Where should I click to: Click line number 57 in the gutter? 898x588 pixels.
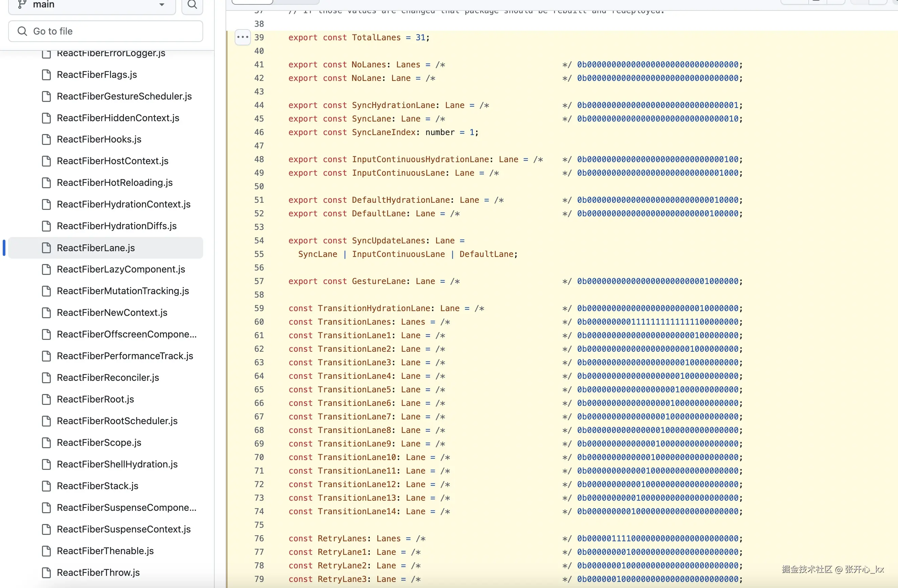pyautogui.click(x=259, y=281)
